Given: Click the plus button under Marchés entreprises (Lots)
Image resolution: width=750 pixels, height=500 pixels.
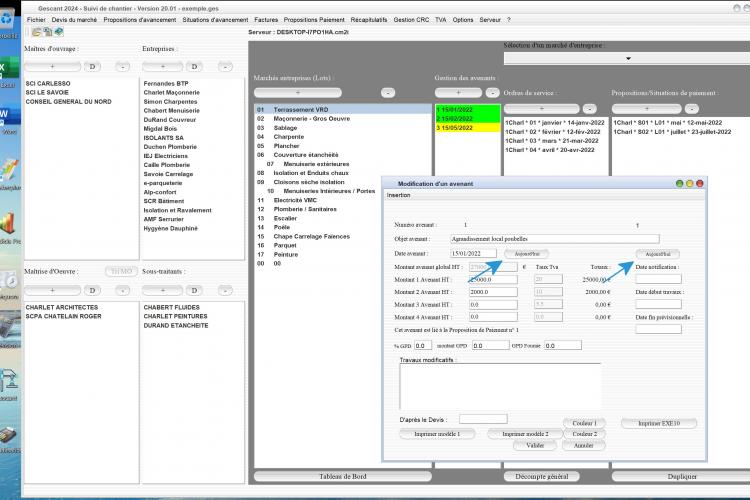Looking at the screenshot, I should (x=298, y=92).
